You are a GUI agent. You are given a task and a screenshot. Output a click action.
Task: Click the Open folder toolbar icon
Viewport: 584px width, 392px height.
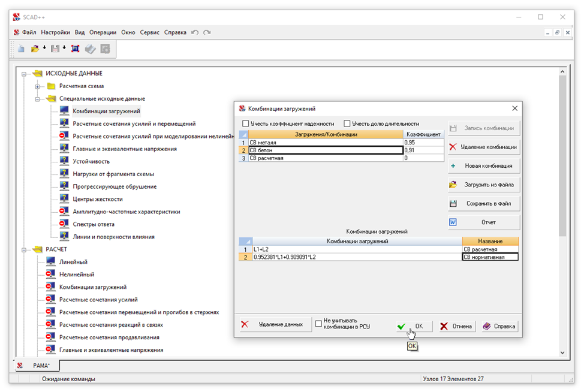coord(35,49)
